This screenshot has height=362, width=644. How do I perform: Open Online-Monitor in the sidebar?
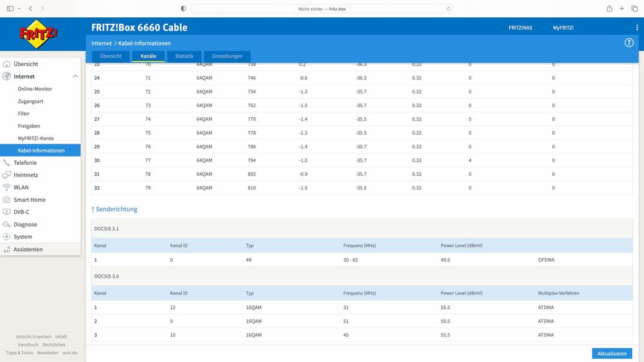35,89
